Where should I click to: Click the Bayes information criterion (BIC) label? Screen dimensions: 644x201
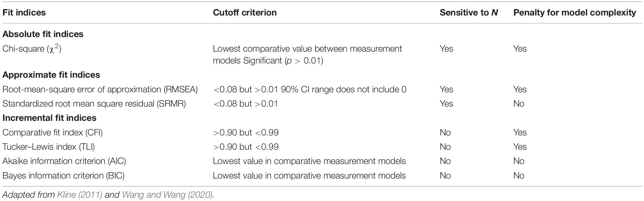tap(63, 175)
